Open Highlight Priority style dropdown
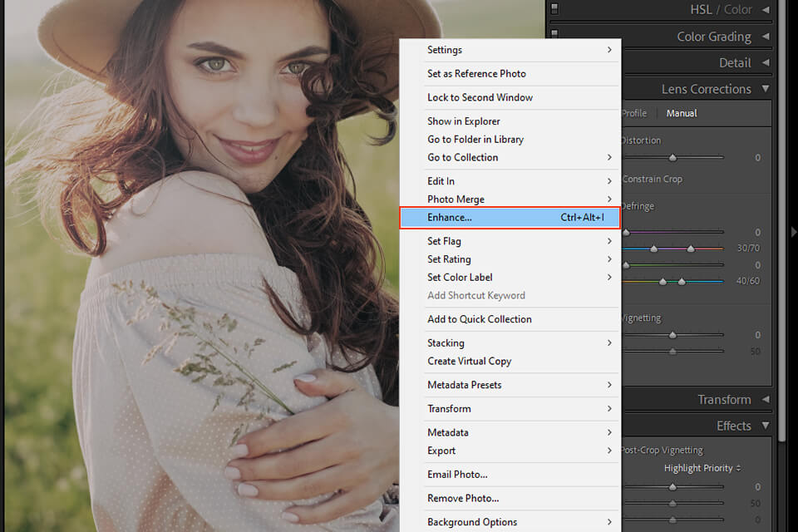 (702, 468)
